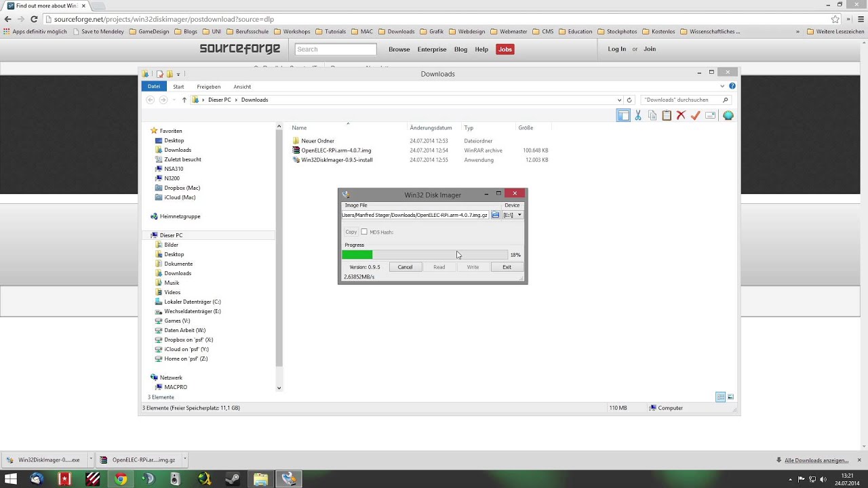Viewport: 868px width, 488px height.
Task: Select Heimnetzgruppe in the navigation pane
Action: click(180, 216)
